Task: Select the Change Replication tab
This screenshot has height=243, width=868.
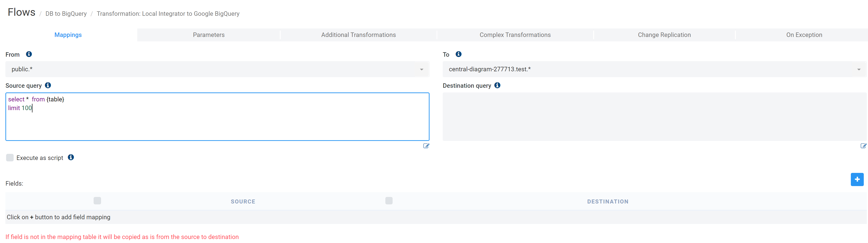Action: click(x=664, y=35)
